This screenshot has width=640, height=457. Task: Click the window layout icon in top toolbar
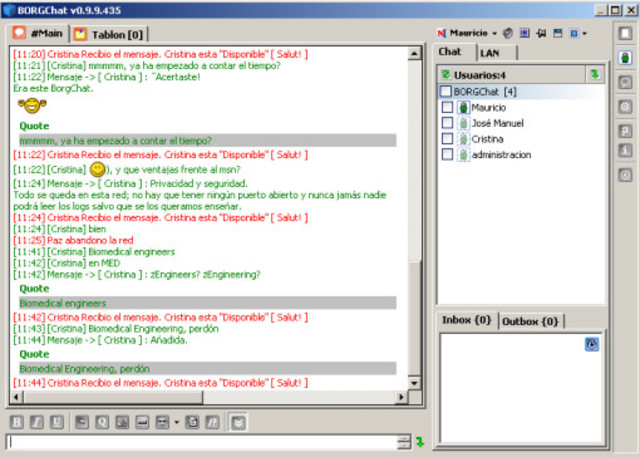[x=558, y=33]
